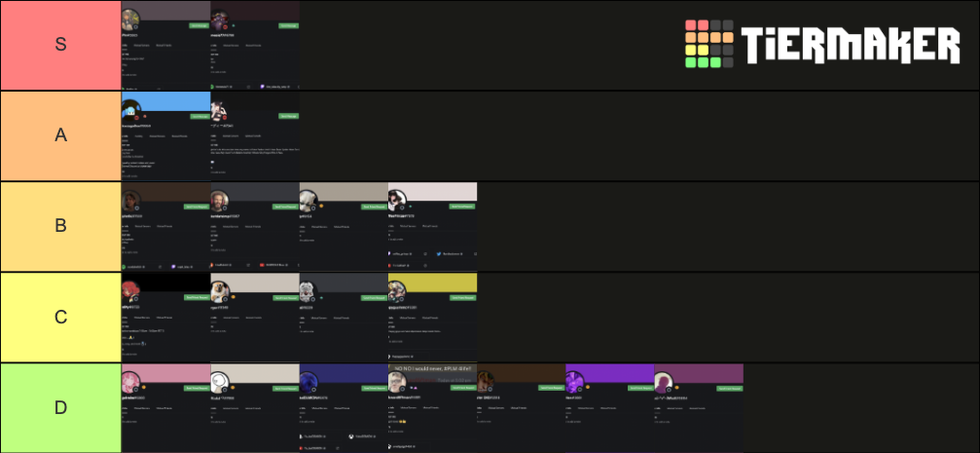
Task: Click the purple character avatar in S tier
Action: (x=219, y=20)
